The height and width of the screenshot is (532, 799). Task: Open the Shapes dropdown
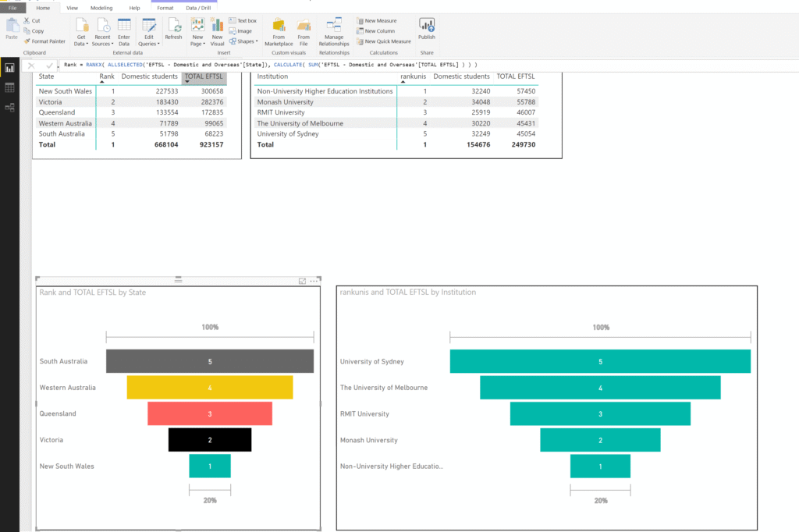pos(243,41)
